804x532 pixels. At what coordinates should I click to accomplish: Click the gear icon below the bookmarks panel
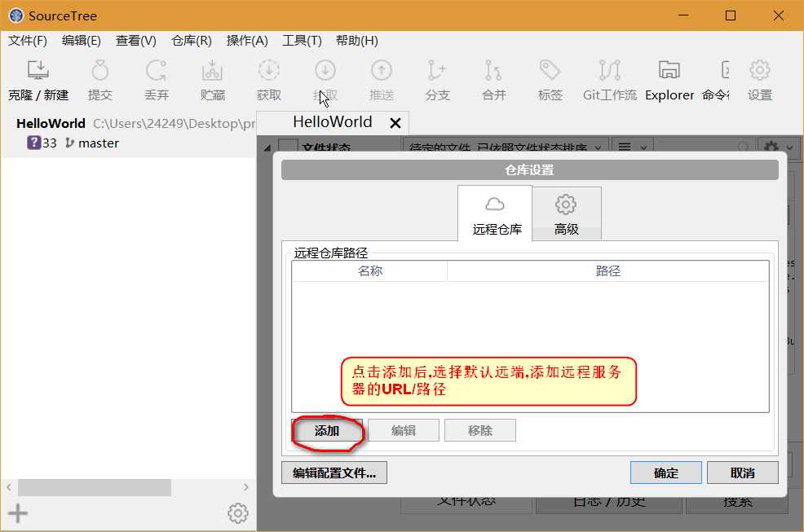238,513
